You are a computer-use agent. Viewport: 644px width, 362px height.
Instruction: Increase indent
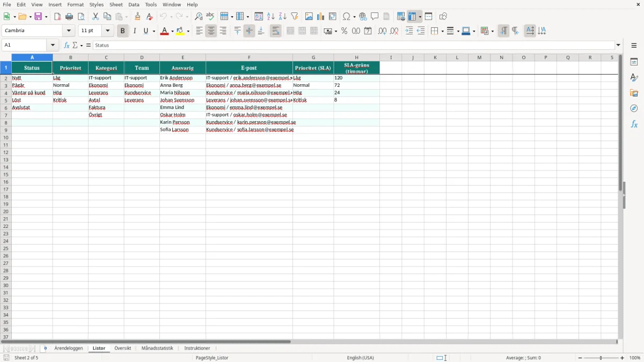(x=409, y=31)
